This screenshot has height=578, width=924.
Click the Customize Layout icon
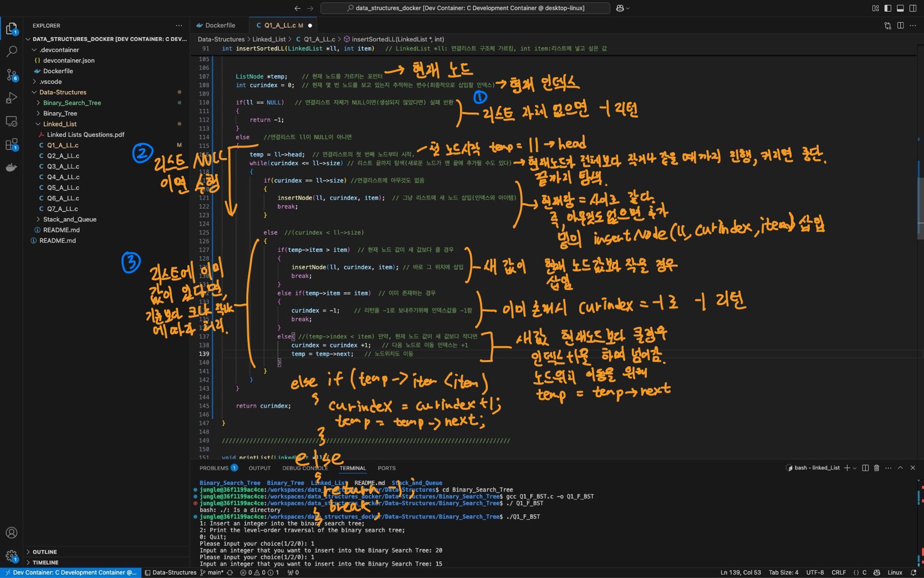(875, 8)
